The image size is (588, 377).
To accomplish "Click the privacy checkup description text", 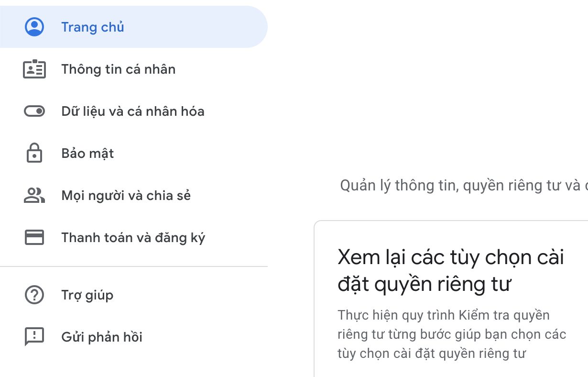I will (x=444, y=334).
